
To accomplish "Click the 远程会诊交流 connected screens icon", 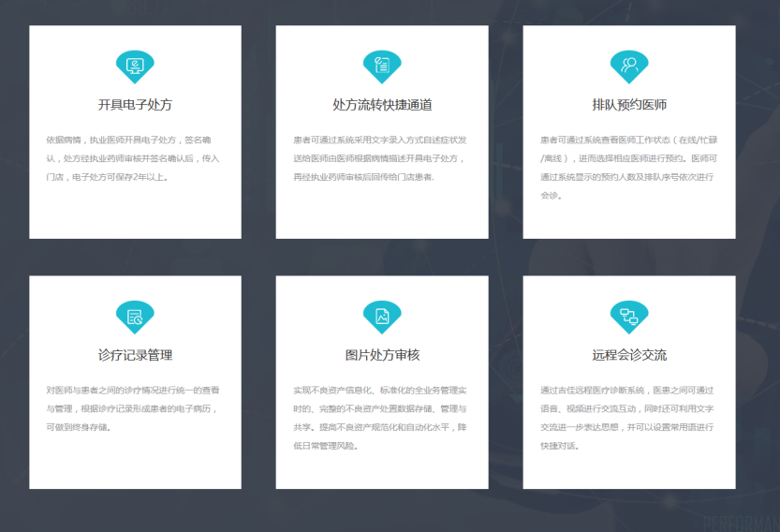I will pyautogui.click(x=629, y=317).
